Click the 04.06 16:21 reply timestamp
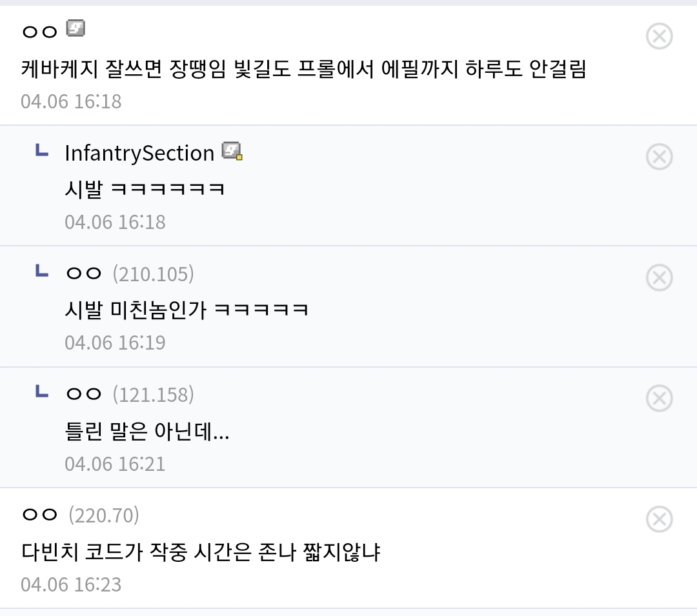The width and height of the screenshot is (697, 616). pyautogui.click(x=115, y=464)
